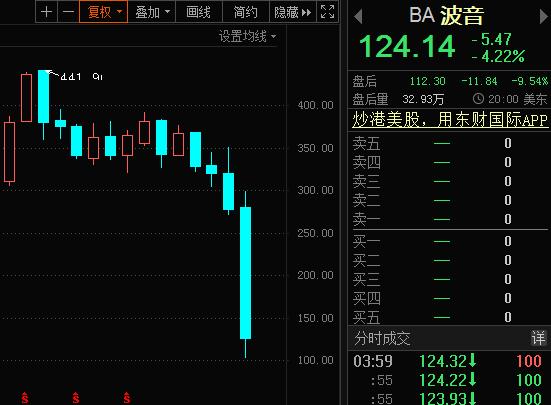The height and width of the screenshot is (405, 551).
Task: Open fullscreen chart view icon
Action: 328,12
